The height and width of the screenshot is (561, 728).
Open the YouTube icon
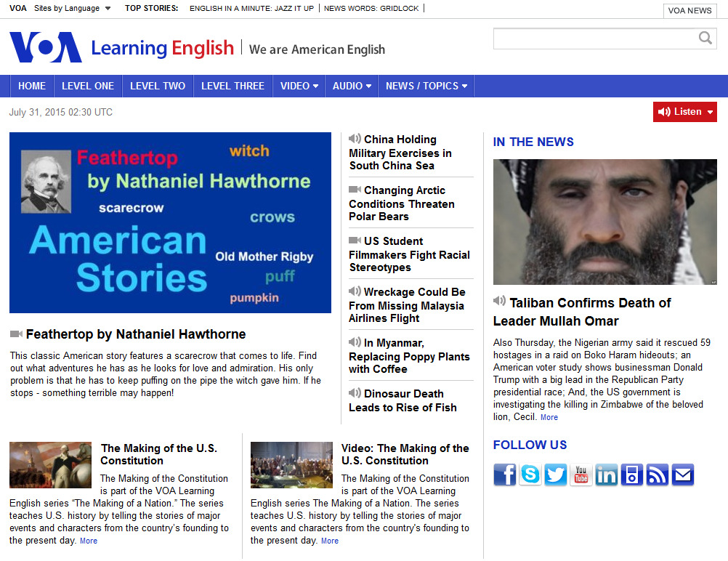point(581,475)
